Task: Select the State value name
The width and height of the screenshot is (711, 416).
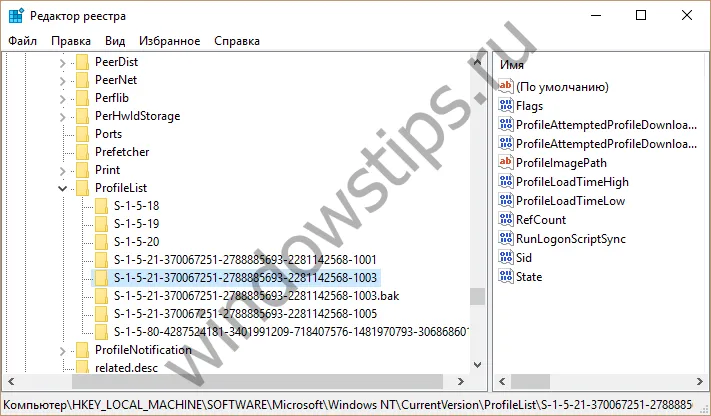Action: tap(529, 277)
